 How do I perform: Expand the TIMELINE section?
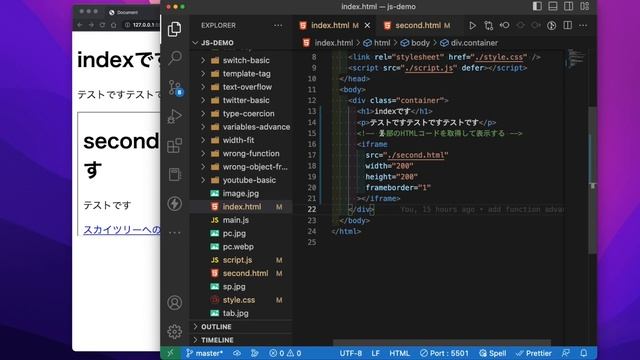click(241, 340)
